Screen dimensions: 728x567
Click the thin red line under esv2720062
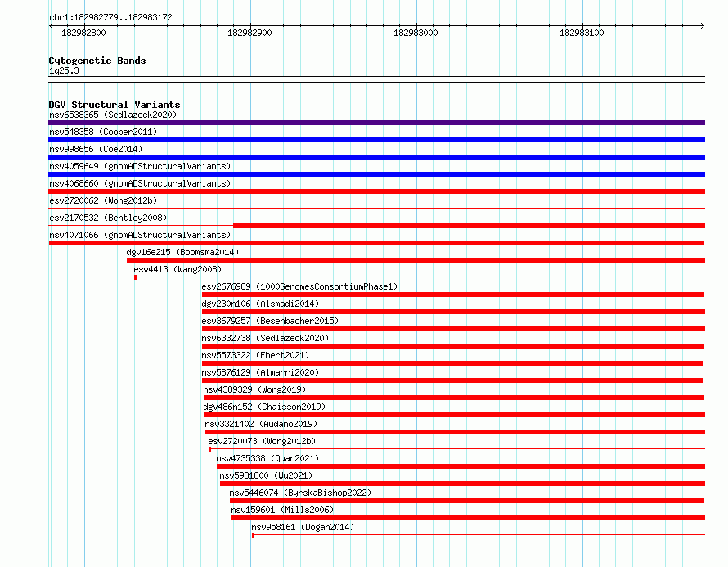(376, 208)
